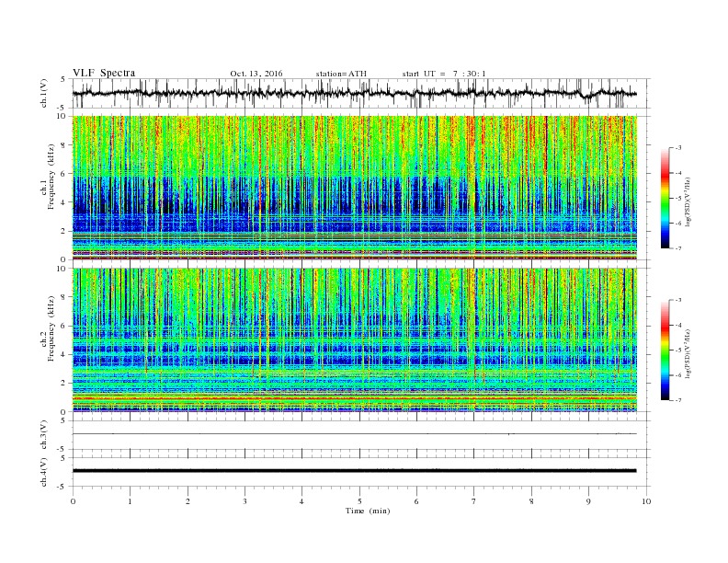Click the "ch.4(V)" axis label
The width and height of the screenshot is (728, 563).
44,472
